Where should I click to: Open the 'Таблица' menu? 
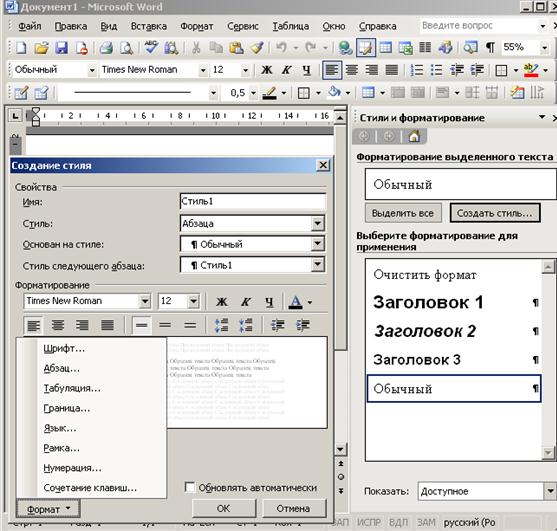click(291, 26)
